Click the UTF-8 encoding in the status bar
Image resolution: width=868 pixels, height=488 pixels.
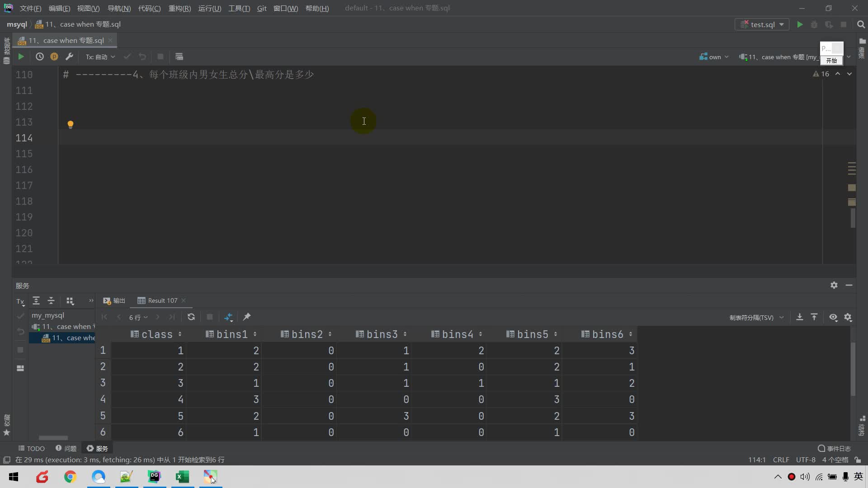point(806,460)
